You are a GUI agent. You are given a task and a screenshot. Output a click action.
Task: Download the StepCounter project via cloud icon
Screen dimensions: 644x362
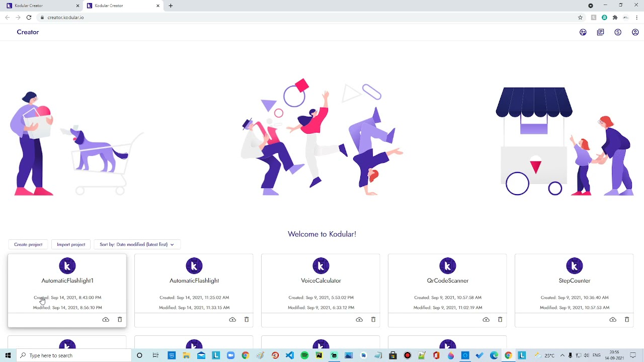[x=613, y=319]
